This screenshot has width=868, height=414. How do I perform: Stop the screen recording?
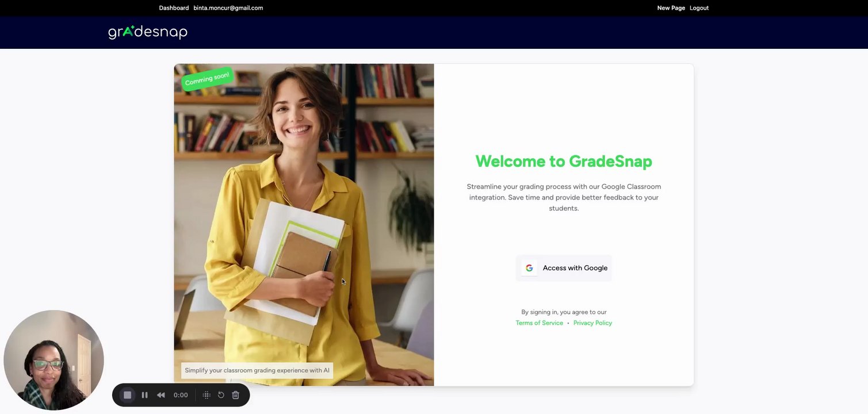(128, 395)
